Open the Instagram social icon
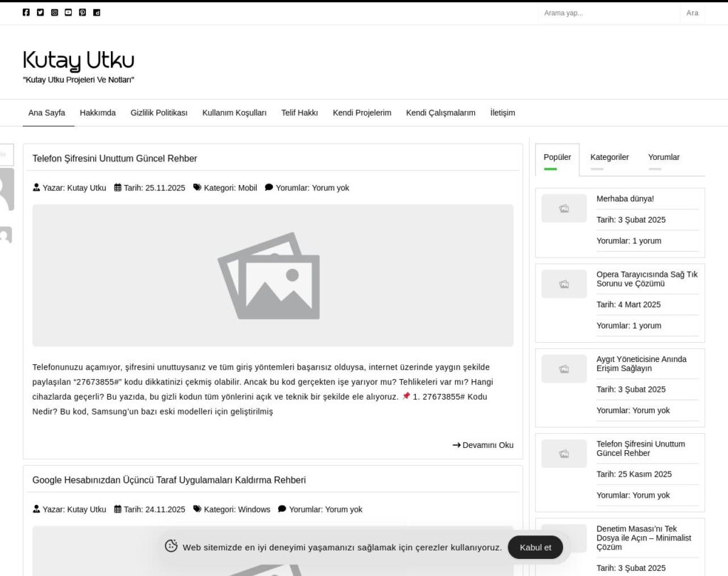The width and height of the screenshot is (728, 576). tap(55, 13)
